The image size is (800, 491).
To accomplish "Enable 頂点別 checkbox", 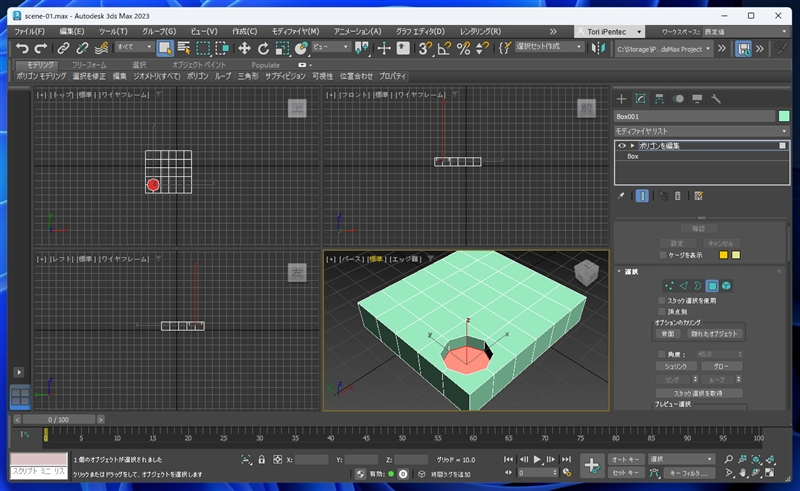I will (662, 312).
